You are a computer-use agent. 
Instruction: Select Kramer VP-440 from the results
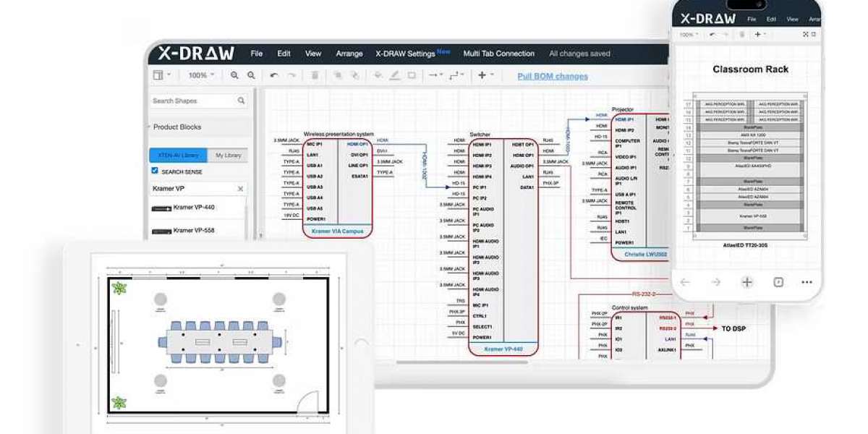click(194, 208)
